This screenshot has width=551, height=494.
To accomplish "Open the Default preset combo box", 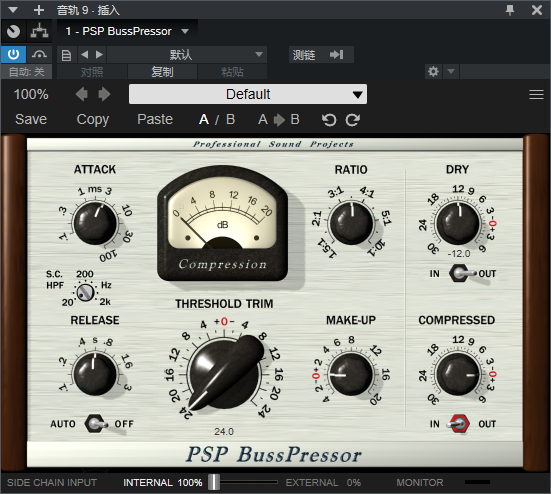I will click(248, 94).
